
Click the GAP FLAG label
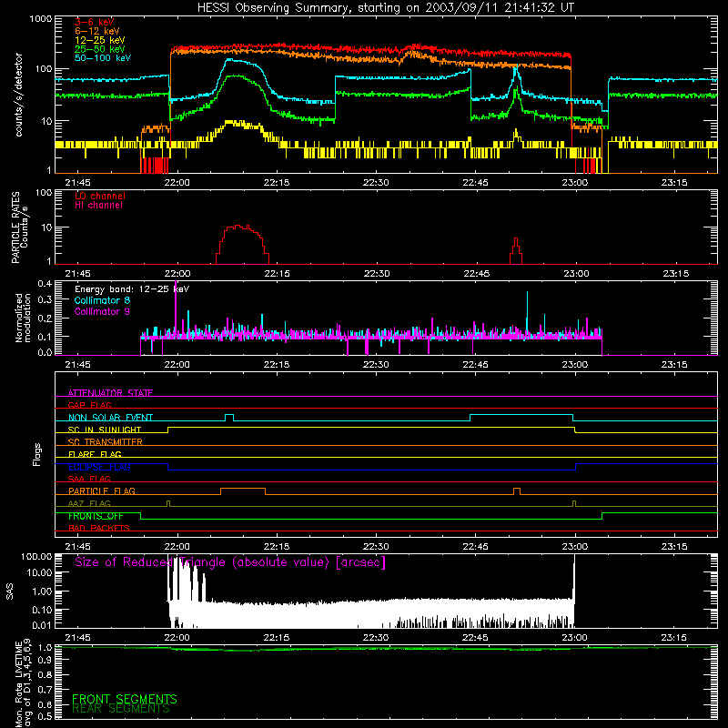(x=89, y=405)
